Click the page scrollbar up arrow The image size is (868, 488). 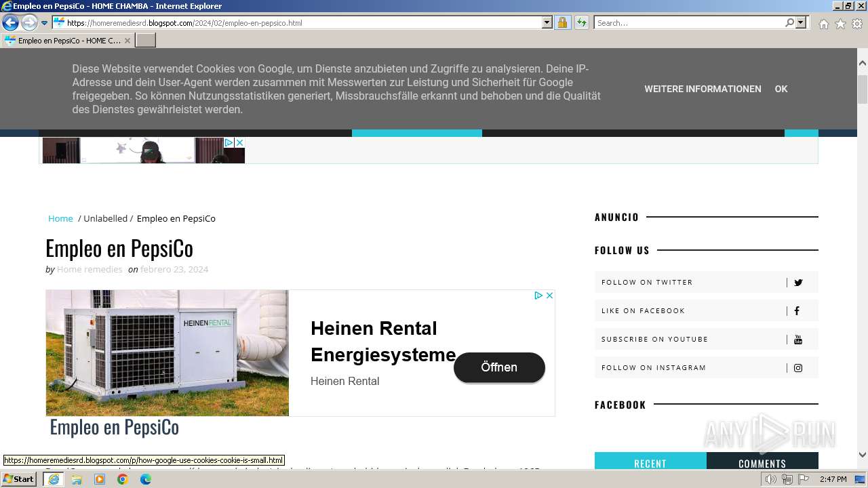[862, 63]
